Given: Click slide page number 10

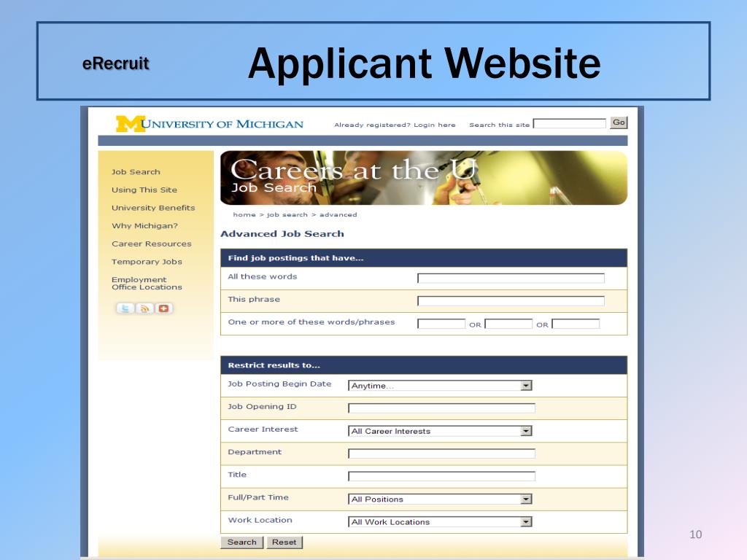Looking at the screenshot, I should coord(695,534).
